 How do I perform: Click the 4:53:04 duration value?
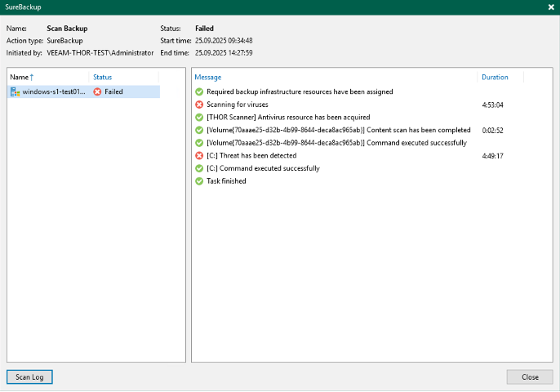pos(492,105)
